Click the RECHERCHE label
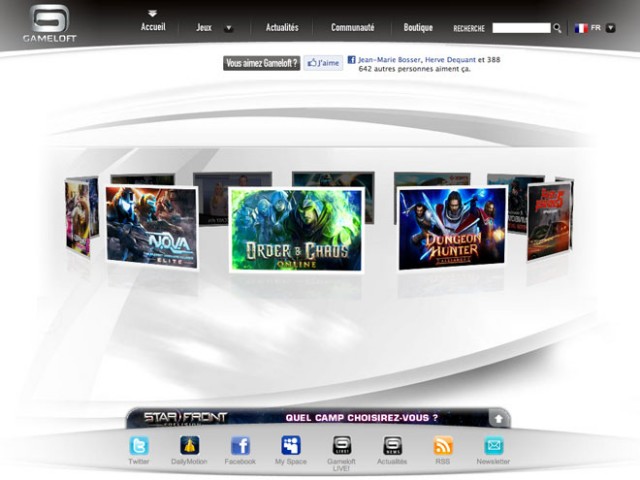 point(469,28)
